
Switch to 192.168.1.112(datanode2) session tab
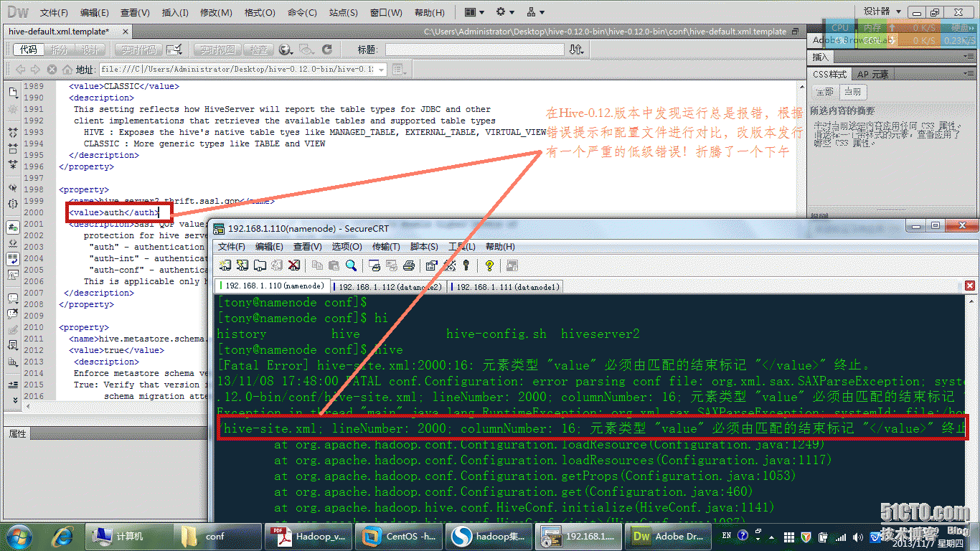[388, 286]
